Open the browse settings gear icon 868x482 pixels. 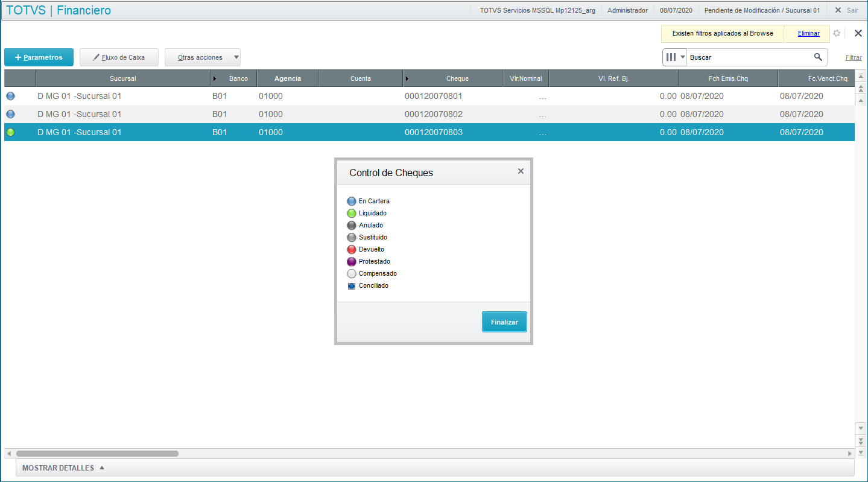point(837,33)
